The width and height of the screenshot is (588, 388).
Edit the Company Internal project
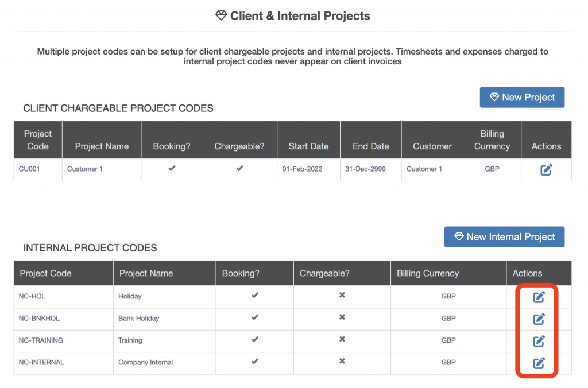(x=539, y=363)
